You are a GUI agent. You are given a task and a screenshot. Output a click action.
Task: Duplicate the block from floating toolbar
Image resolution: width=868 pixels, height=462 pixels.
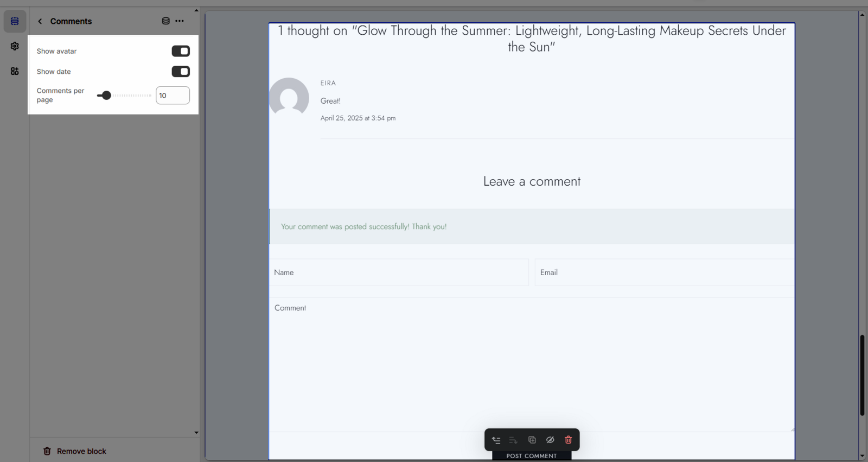pyautogui.click(x=532, y=440)
